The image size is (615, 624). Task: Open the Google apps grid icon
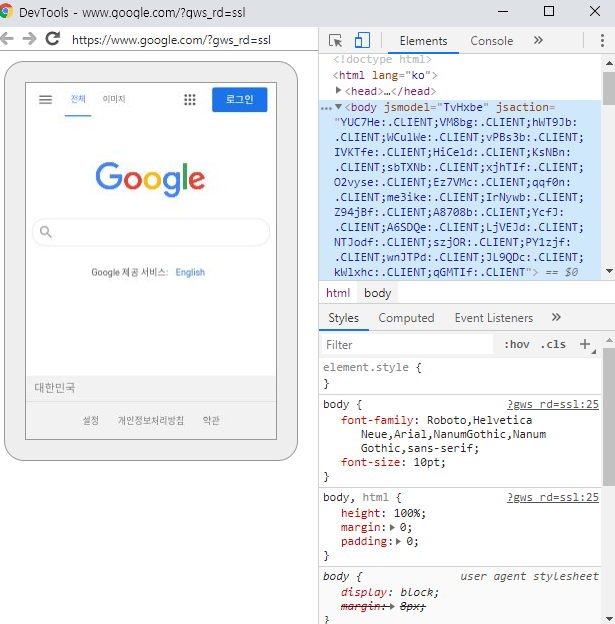(190, 99)
